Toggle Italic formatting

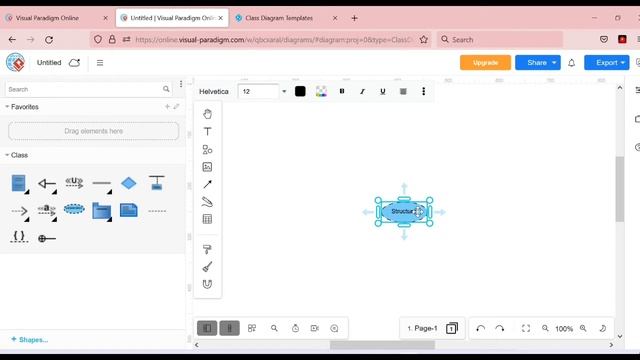point(362,91)
